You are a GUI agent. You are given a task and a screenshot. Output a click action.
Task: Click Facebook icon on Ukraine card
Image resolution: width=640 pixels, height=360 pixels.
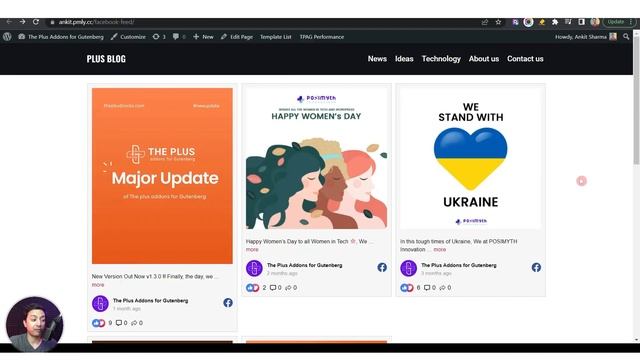[x=536, y=267]
